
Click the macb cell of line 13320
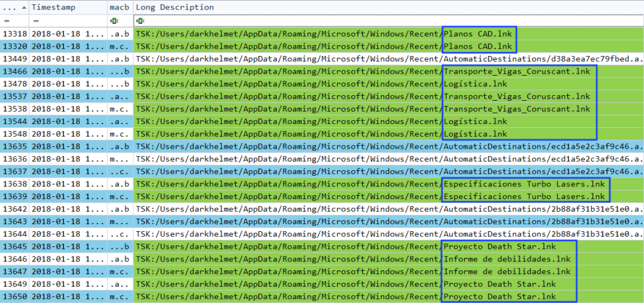(119, 46)
